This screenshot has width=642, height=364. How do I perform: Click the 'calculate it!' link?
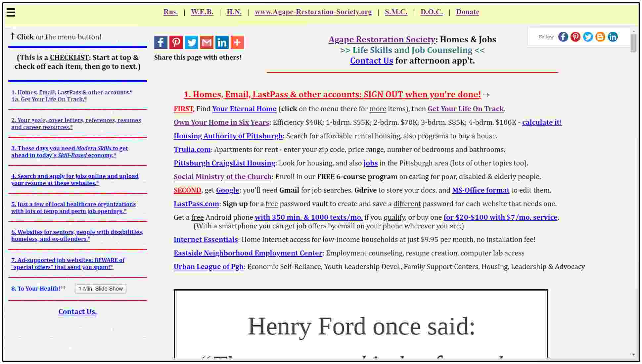(542, 122)
